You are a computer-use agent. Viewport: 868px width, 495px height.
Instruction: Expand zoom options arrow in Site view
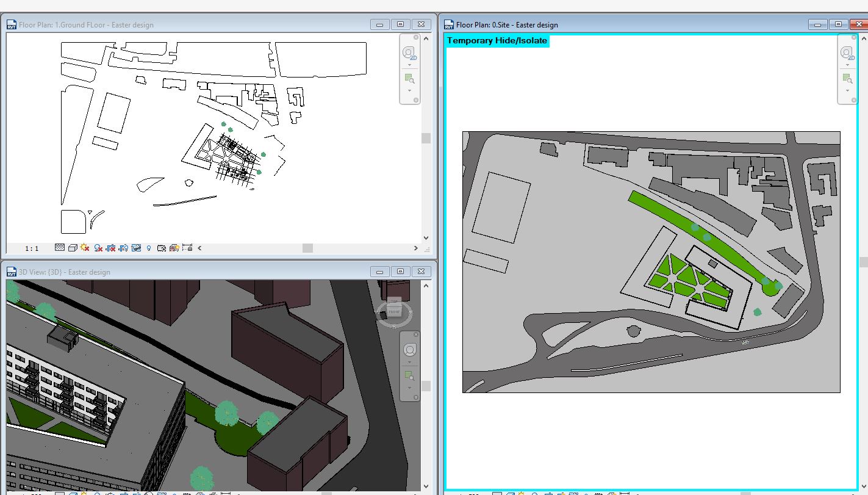847,90
